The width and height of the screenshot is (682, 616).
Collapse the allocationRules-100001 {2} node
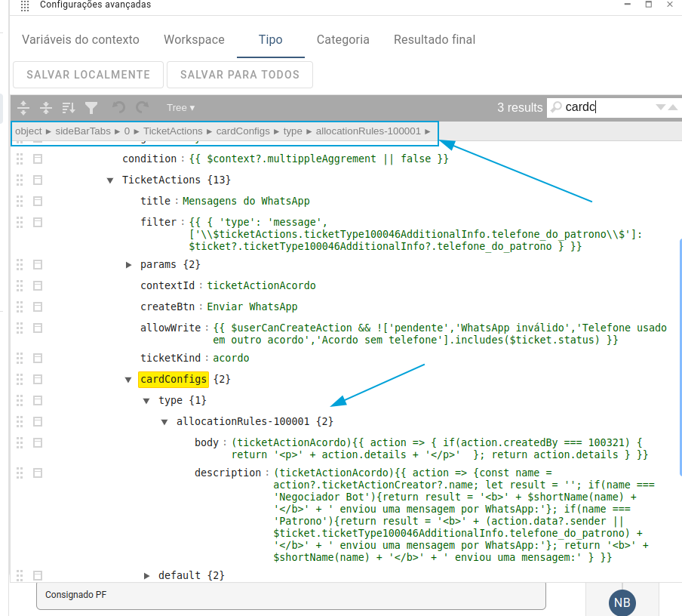(164, 422)
